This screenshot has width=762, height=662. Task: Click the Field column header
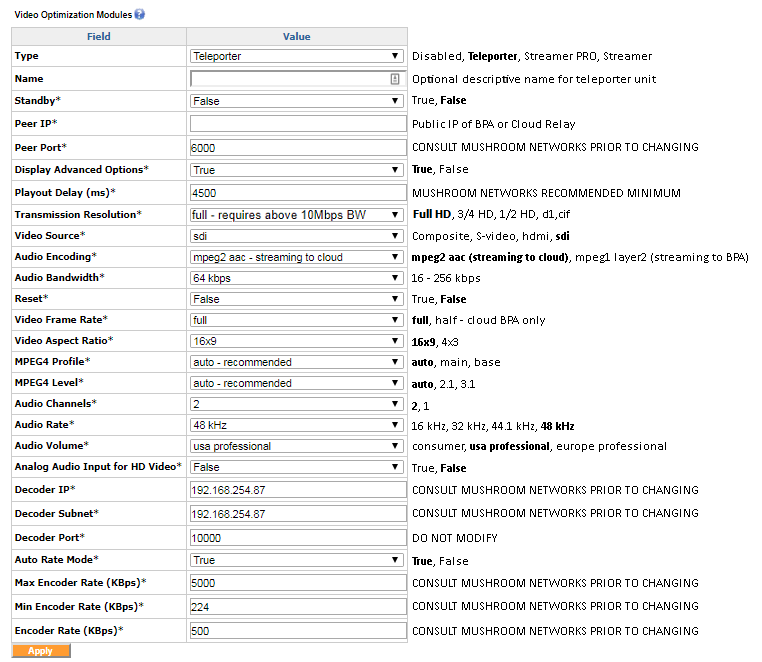click(x=99, y=36)
